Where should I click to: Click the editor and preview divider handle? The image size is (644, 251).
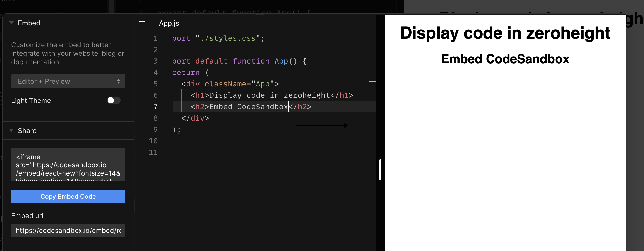click(380, 170)
